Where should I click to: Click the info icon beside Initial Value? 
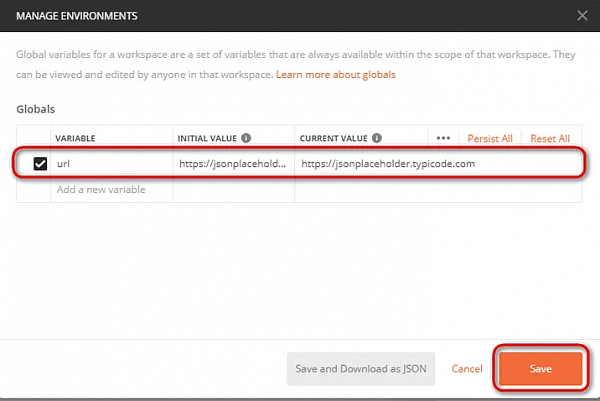[x=246, y=138]
